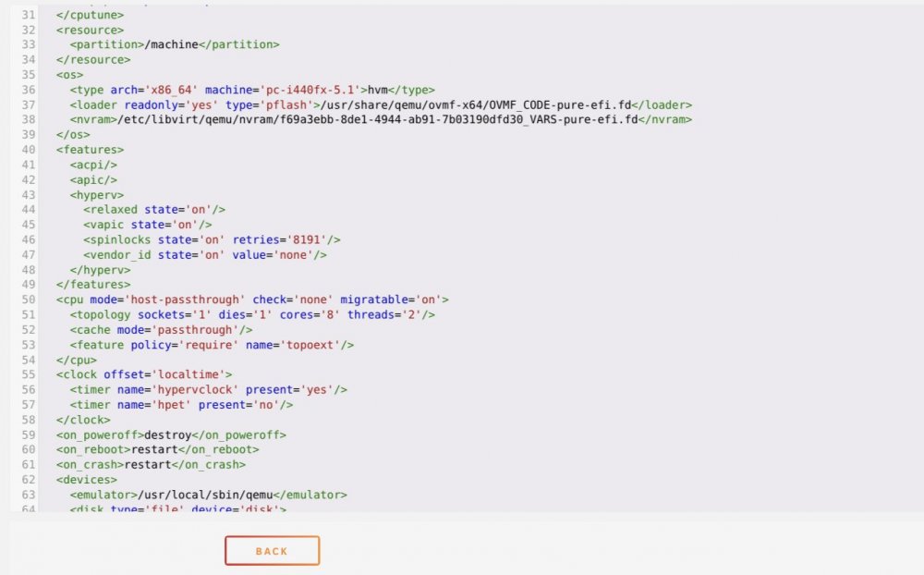
Task: Click the emulator /usr/local/sbin/qemu line
Action: tap(208, 495)
